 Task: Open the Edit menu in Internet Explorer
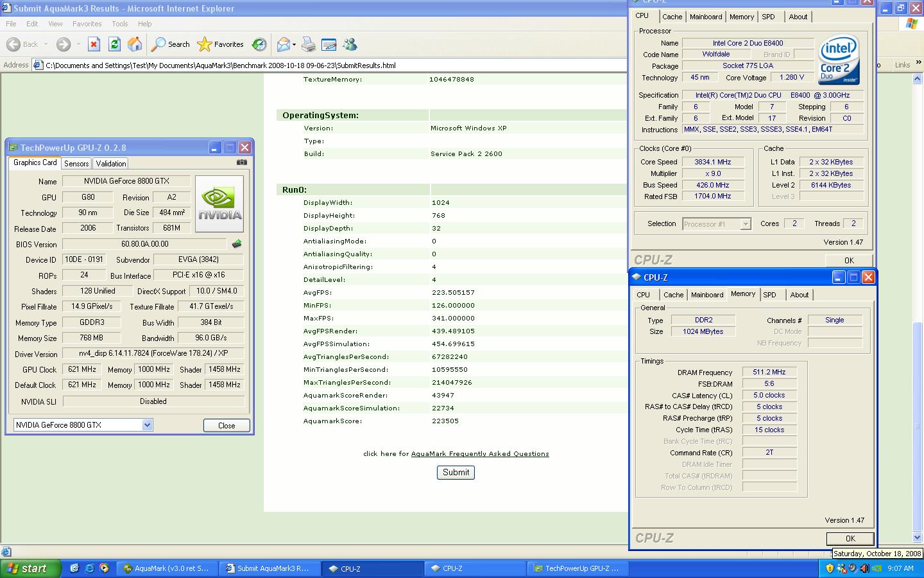(x=32, y=24)
